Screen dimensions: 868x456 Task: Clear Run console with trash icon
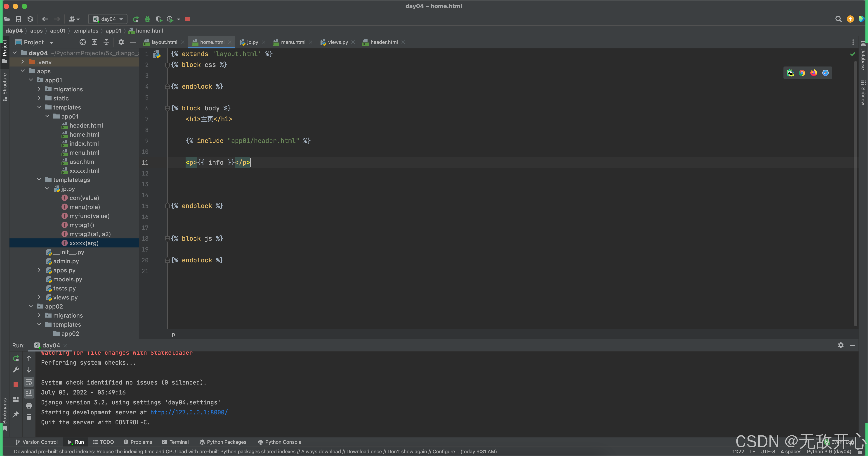[x=29, y=417]
